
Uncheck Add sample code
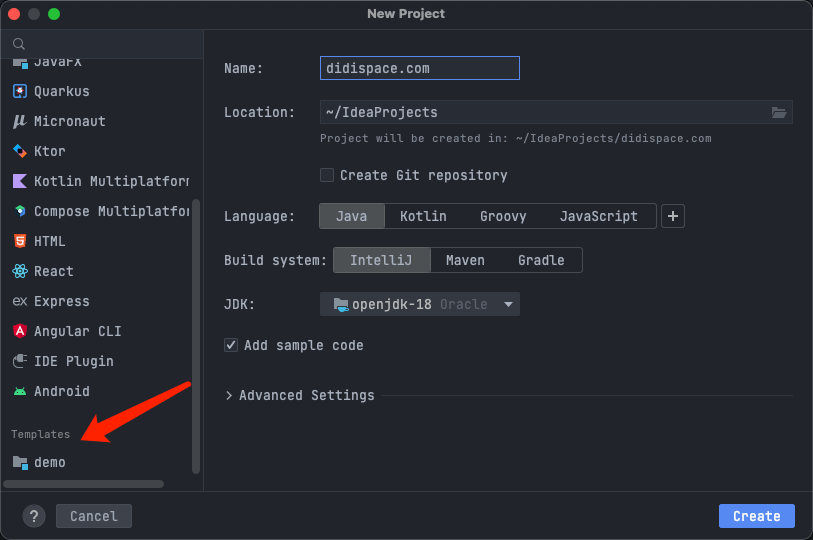tap(232, 345)
